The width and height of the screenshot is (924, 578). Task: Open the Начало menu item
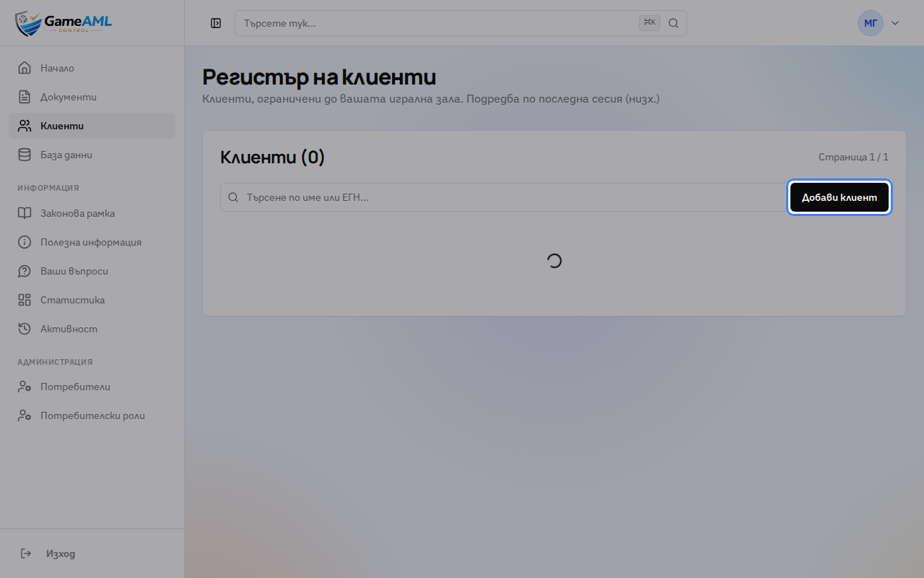pyautogui.click(x=92, y=68)
